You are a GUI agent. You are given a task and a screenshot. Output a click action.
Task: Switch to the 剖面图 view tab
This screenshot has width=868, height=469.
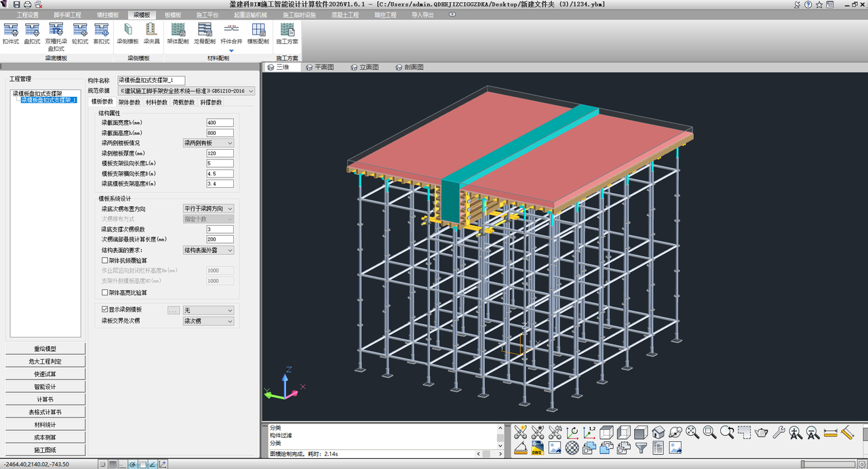(x=410, y=67)
